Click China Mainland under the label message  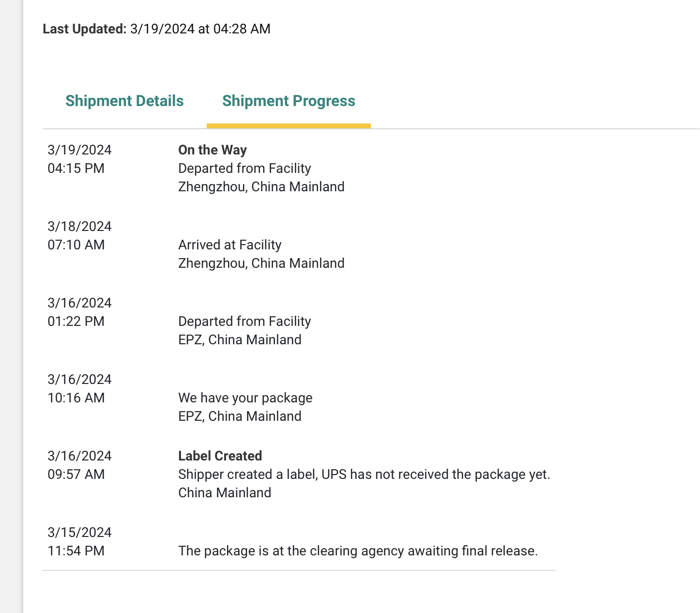tap(225, 493)
